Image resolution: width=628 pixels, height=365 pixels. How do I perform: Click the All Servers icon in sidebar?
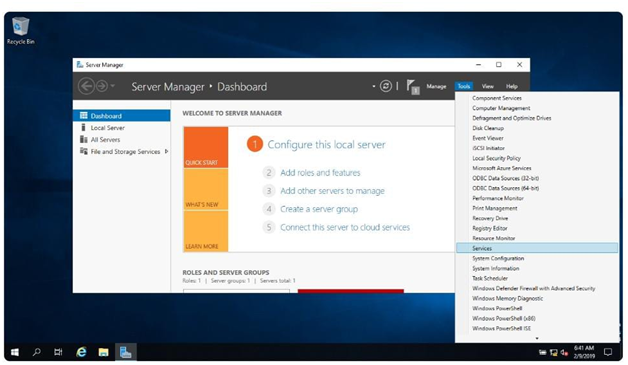coord(83,139)
